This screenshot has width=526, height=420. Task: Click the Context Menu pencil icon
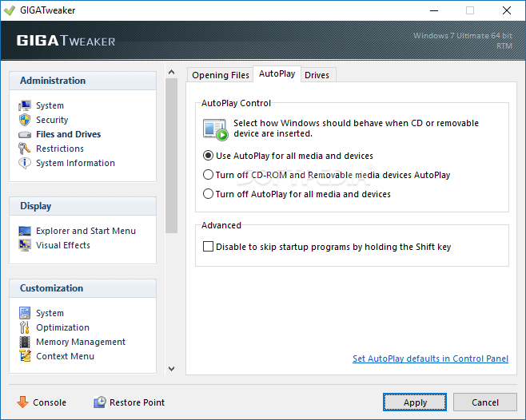point(25,356)
